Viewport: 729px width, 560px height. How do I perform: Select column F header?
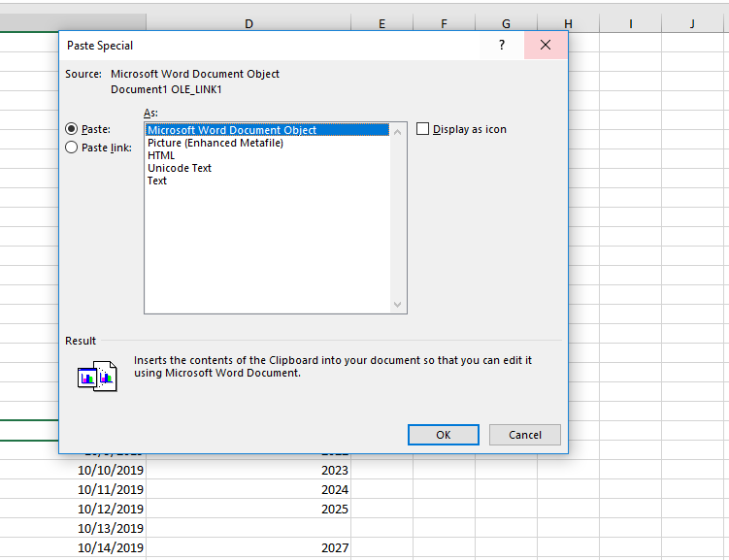coord(444,23)
